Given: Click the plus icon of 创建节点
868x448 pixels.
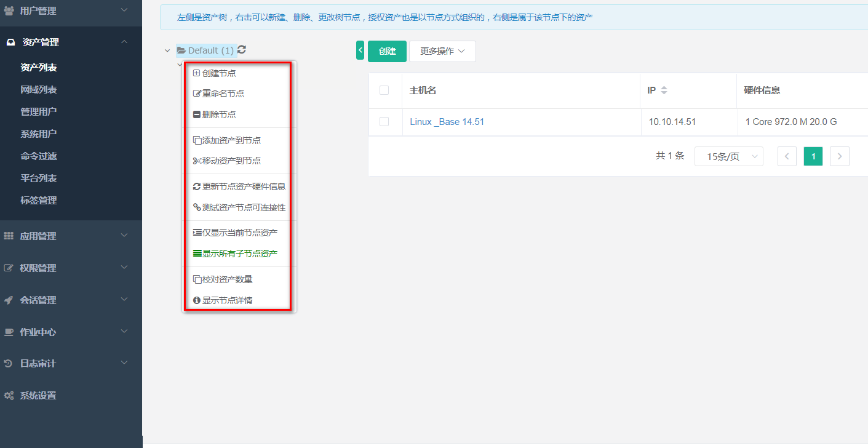Looking at the screenshot, I should [x=197, y=73].
